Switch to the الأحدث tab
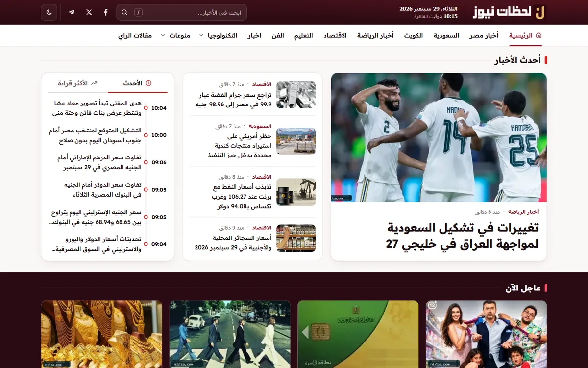 [x=138, y=83]
